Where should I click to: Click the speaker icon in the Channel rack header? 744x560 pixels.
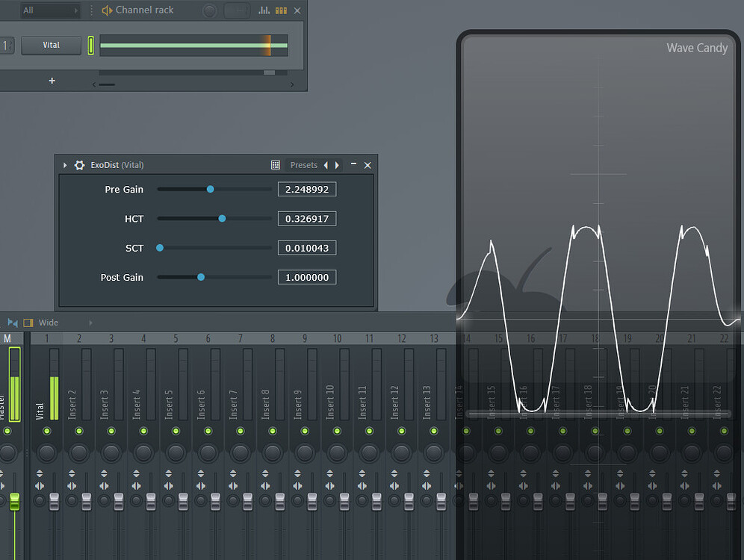pos(106,10)
